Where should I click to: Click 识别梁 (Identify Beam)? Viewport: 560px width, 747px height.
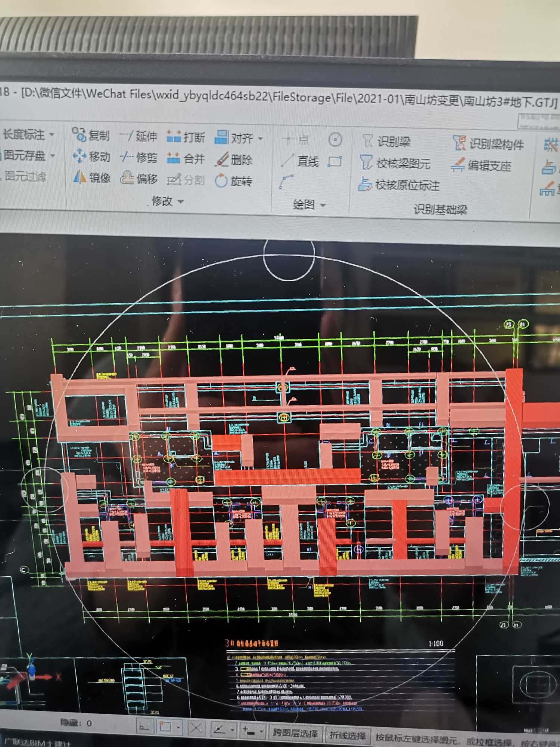tap(386, 141)
